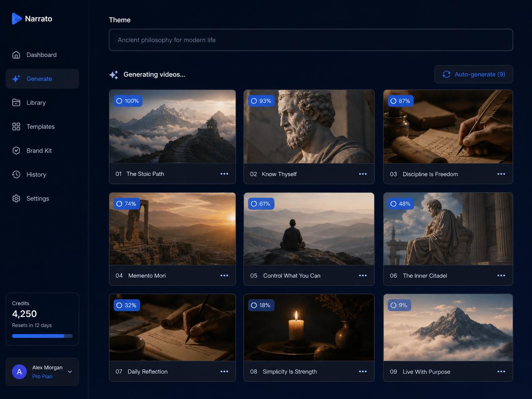This screenshot has width=532, height=399.
Task: Open more options for The Stoic Path
Action: click(224, 174)
